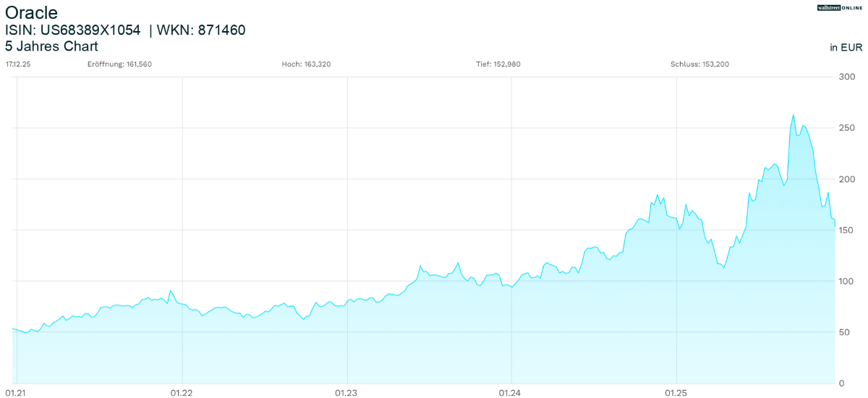Click the Hoch 163,320 value
The image size is (868, 398).
306,64
